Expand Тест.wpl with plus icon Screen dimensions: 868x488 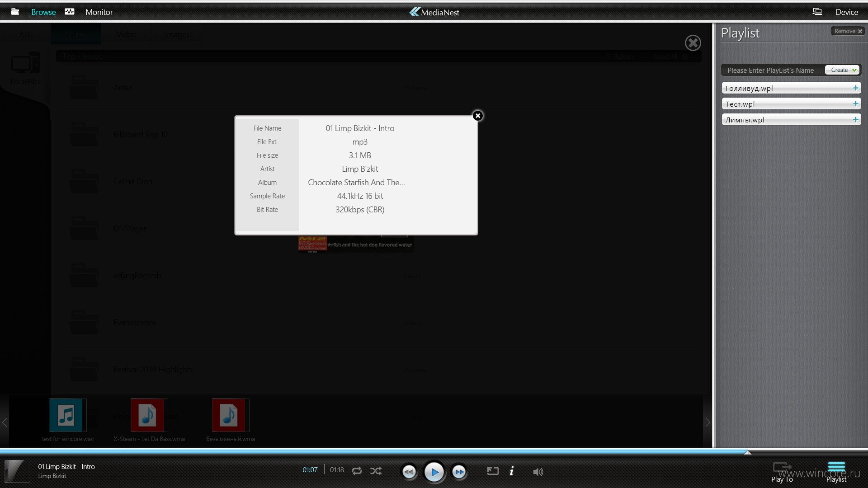(855, 104)
